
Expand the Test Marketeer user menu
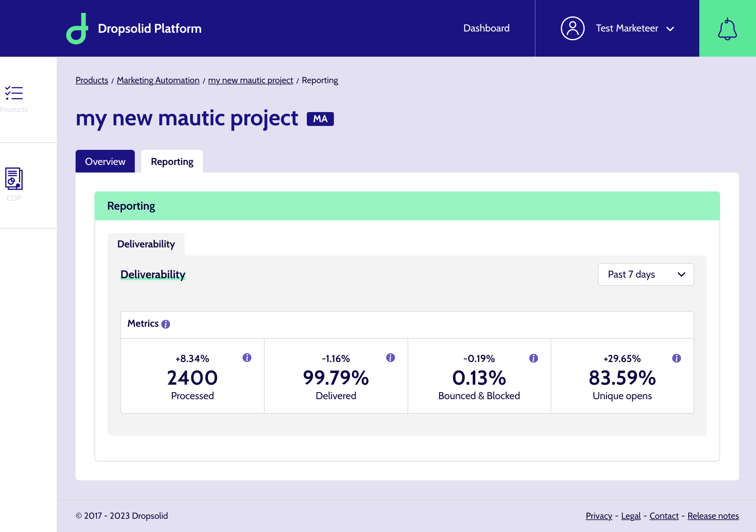[635, 28]
